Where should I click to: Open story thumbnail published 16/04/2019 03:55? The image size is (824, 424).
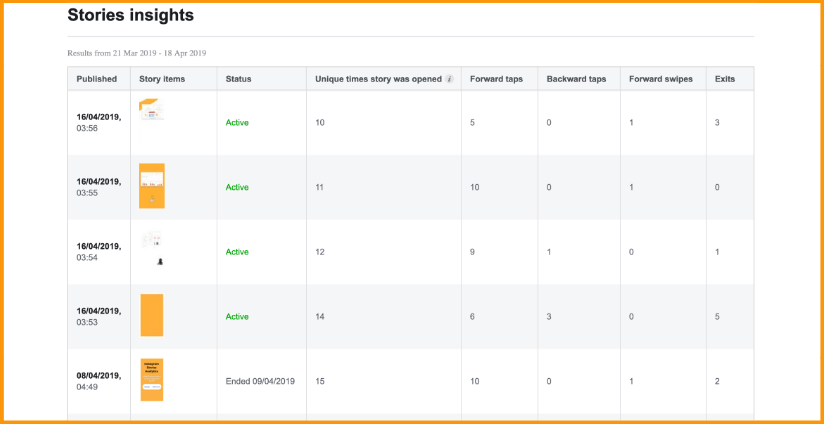pyautogui.click(x=152, y=186)
